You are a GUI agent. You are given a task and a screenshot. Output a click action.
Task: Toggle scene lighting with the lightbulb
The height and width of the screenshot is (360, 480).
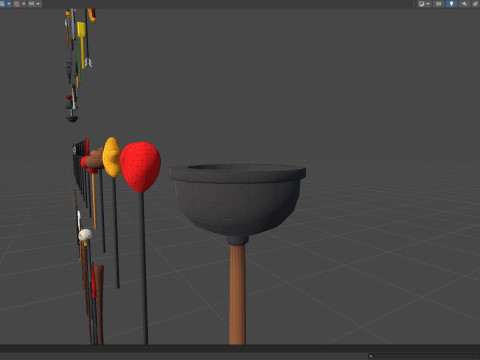(451, 4)
